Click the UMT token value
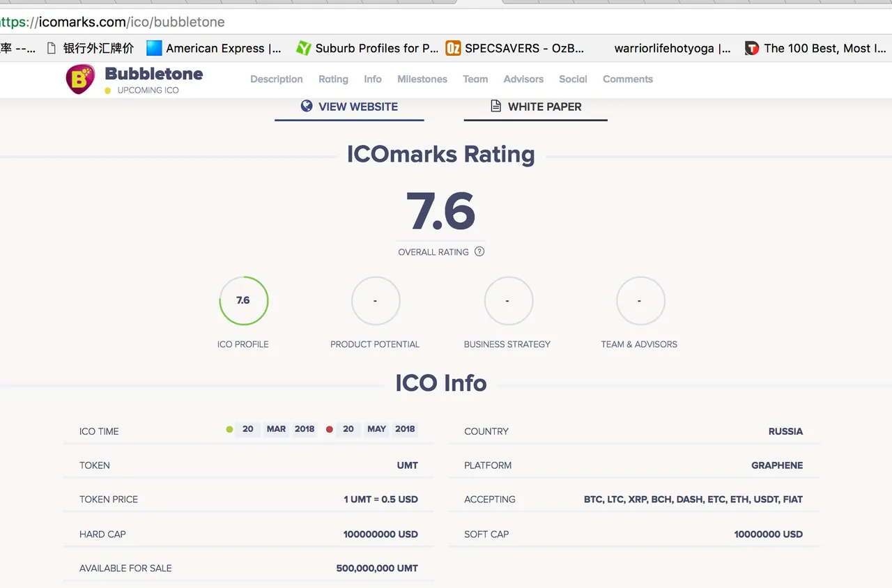 pyautogui.click(x=408, y=465)
